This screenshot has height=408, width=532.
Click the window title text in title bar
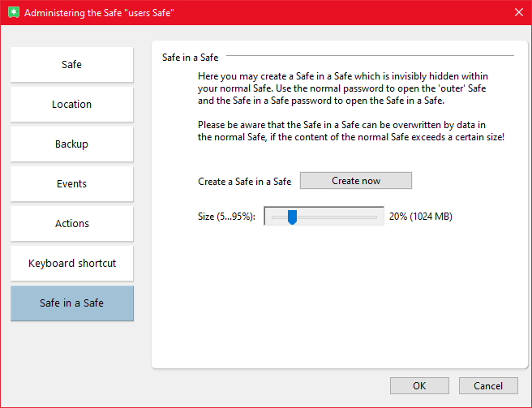point(99,13)
